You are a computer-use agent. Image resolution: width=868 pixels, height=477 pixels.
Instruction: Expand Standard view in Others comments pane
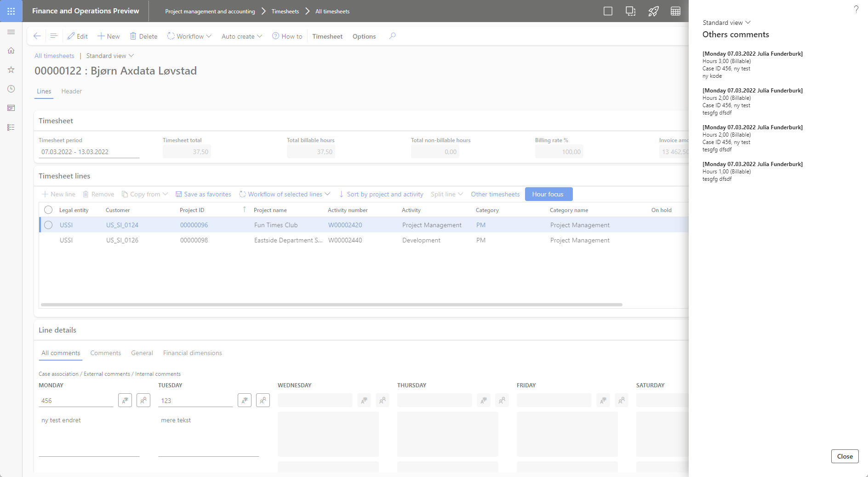tap(726, 23)
